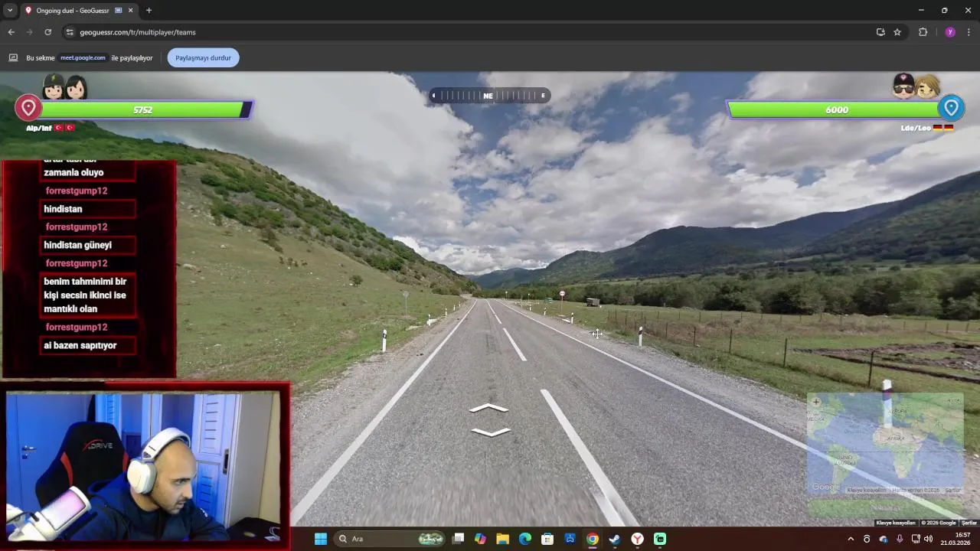Open the Windows Start menu

point(321,539)
